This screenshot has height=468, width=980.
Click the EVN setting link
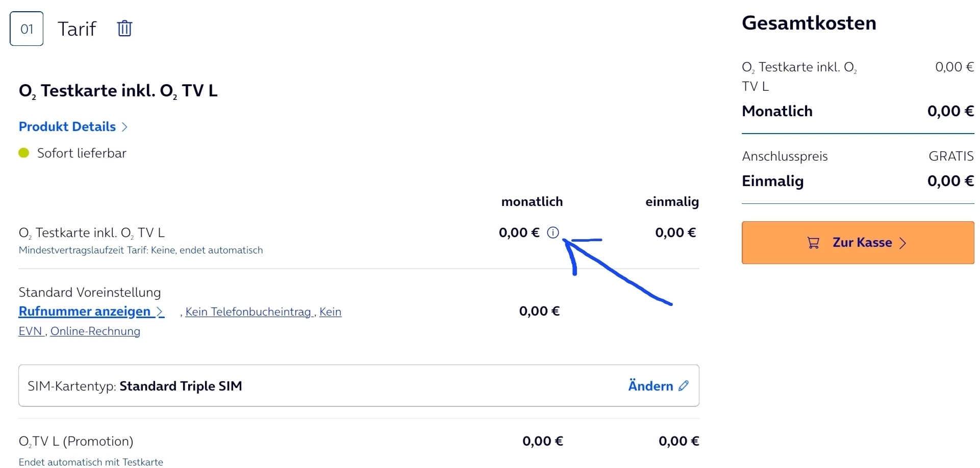(31, 331)
